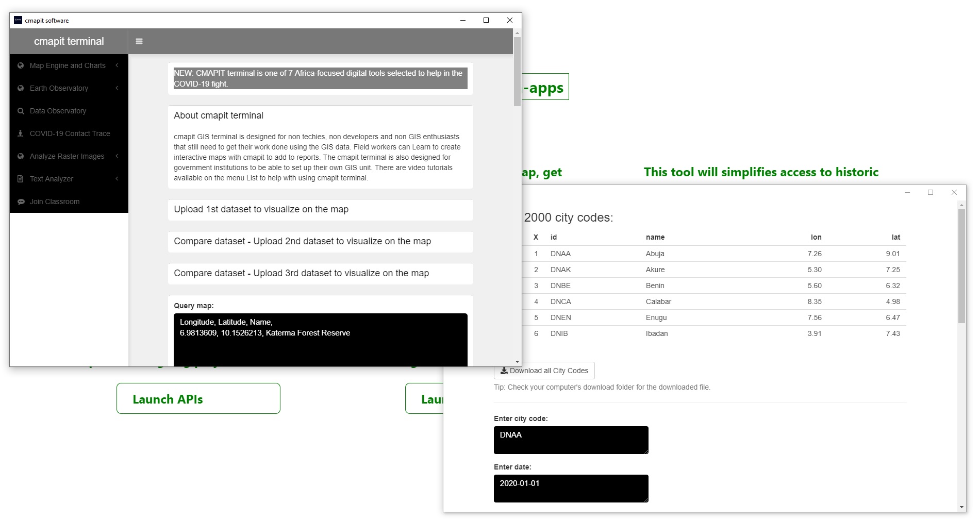
Task: Open the COVID-19 Contact Trace menu item
Action: pos(69,133)
